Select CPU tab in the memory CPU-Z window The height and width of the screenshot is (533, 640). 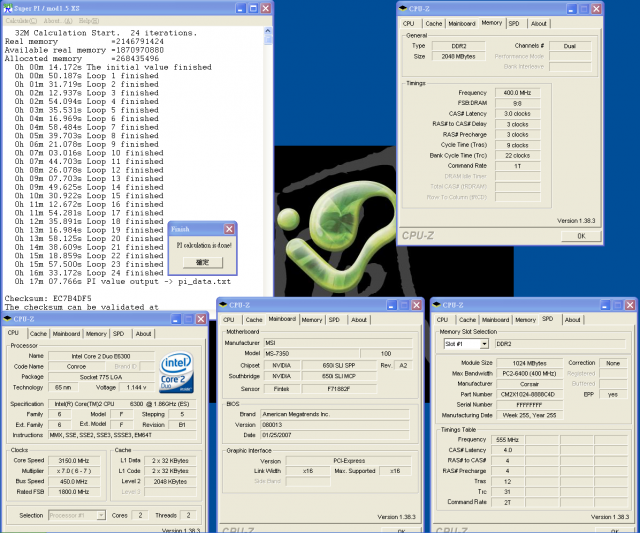[x=409, y=24]
